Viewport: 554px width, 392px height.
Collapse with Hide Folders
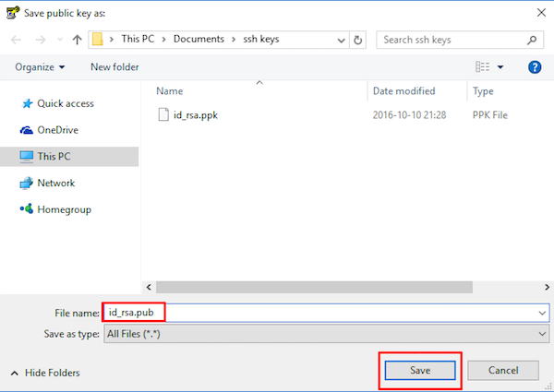click(x=45, y=373)
